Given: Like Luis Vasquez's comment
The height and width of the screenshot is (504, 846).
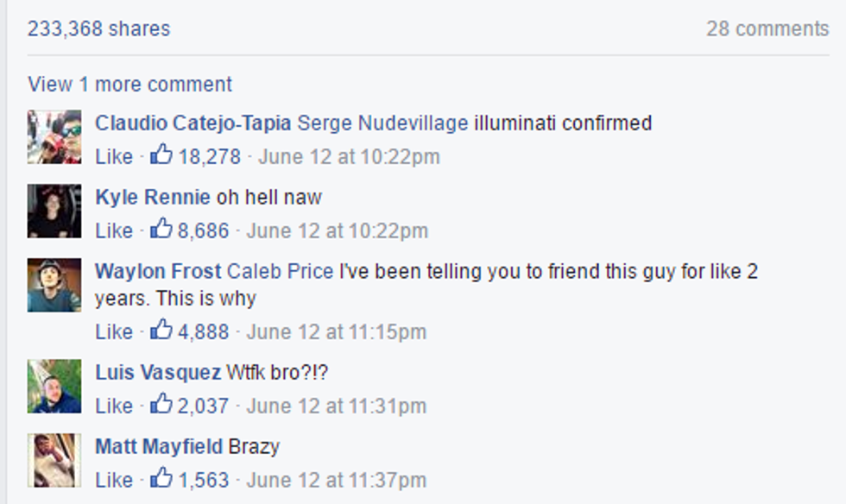Looking at the screenshot, I should click(114, 406).
